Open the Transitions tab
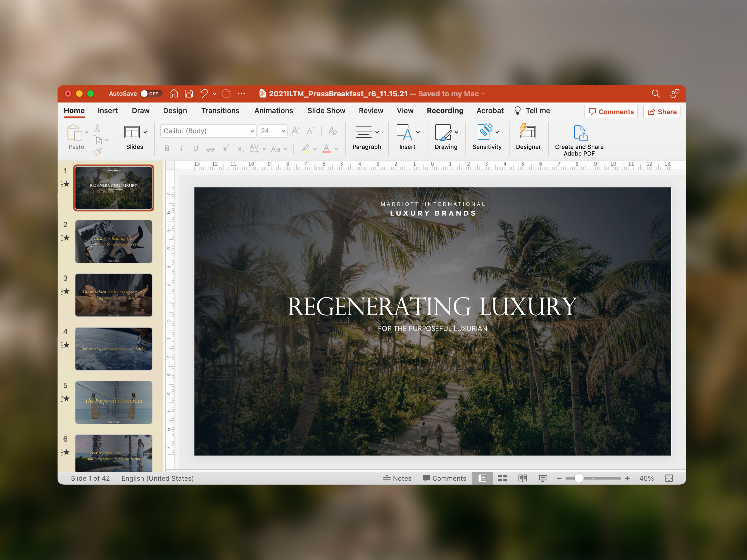The image size is (747, 560). click(x=220, y=111)
